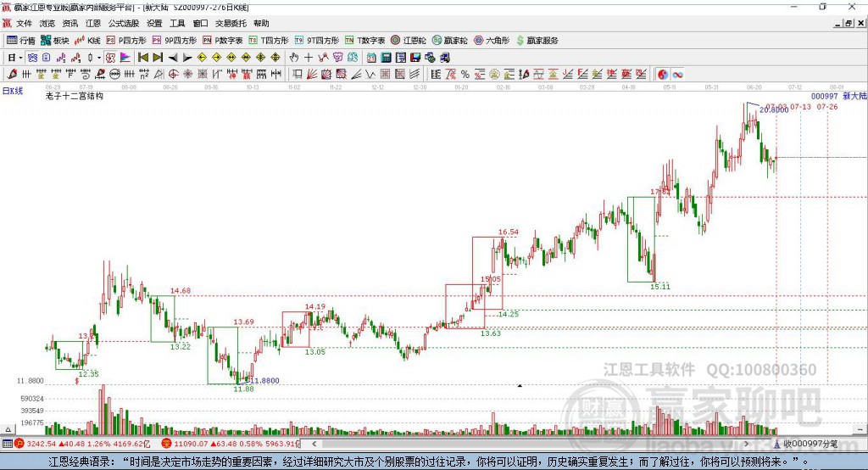The height and width of the screenshot is (470, 868).
Task: Select the crosshair plus cursor tool
Action: [x=309, y=58]
